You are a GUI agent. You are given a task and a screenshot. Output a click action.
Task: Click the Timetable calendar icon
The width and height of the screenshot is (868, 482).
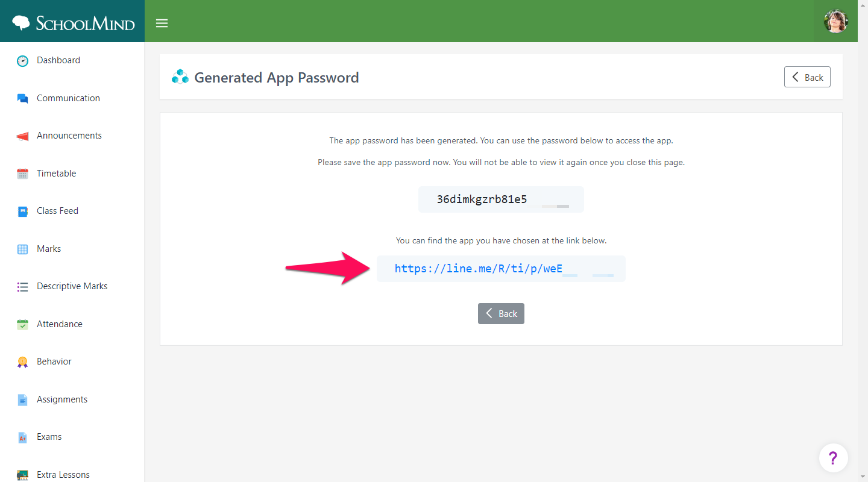(x=22, y=174)
